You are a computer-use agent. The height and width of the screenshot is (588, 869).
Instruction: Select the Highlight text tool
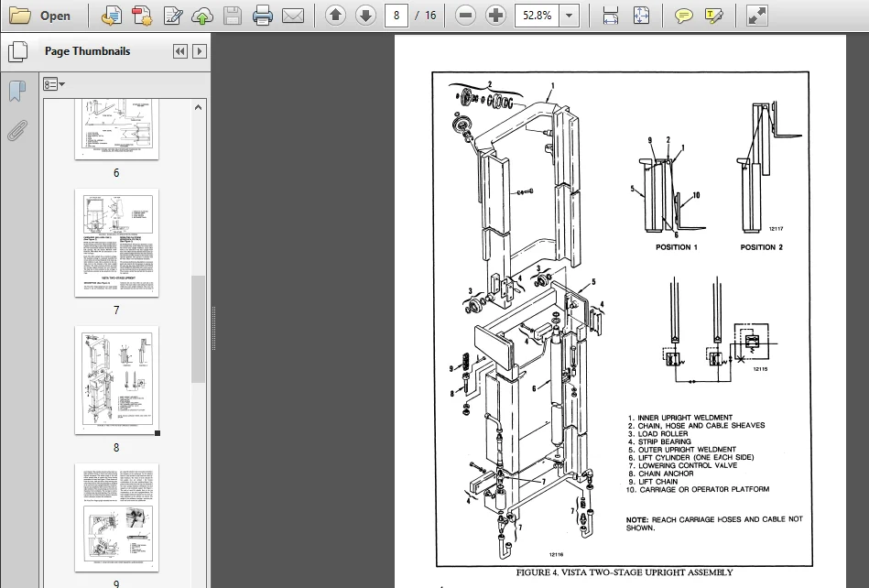pos(714,16)
